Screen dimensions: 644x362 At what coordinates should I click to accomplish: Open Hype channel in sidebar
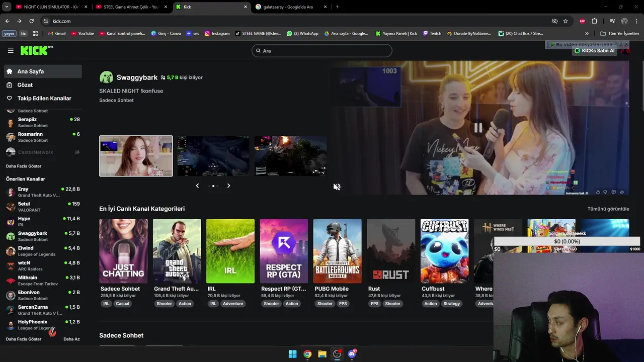pos(43,222)
